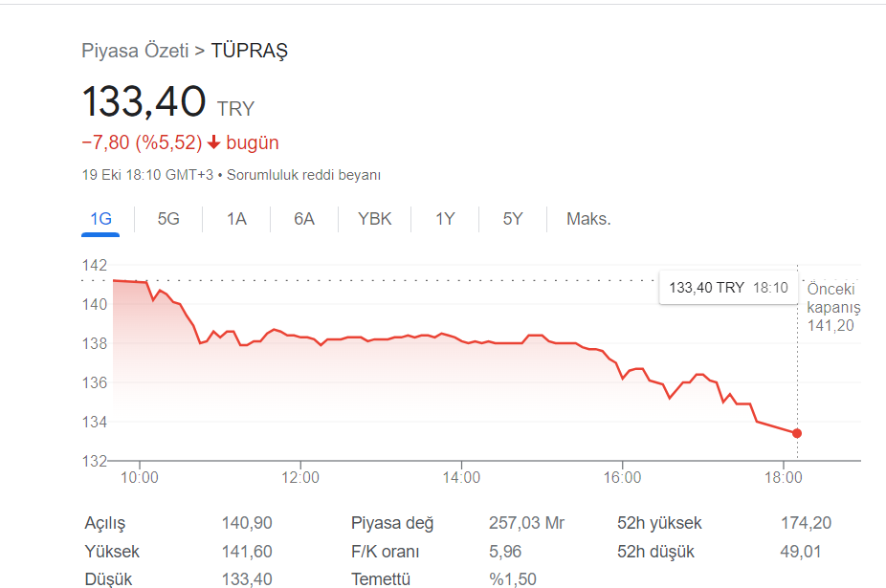Click the red price marker on the chart
Screen dimensions: 886x588
pos(797,433)
